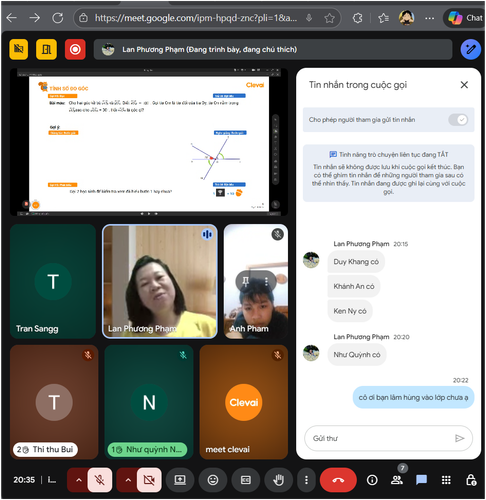The width and height of the screenshot is (486, 500).
Task: Expand the camera video settings arrow
Action: [x=128, y=480]
